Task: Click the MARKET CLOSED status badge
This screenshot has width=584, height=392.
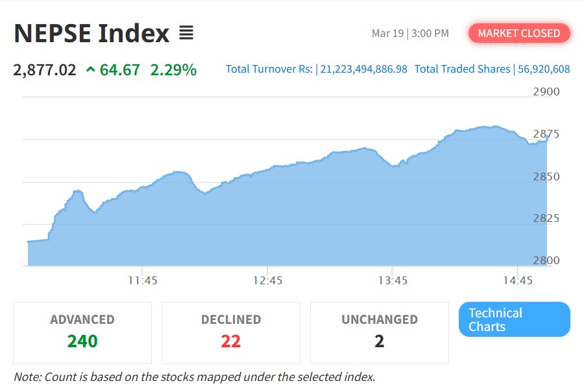Action: (x=519, y=33)
